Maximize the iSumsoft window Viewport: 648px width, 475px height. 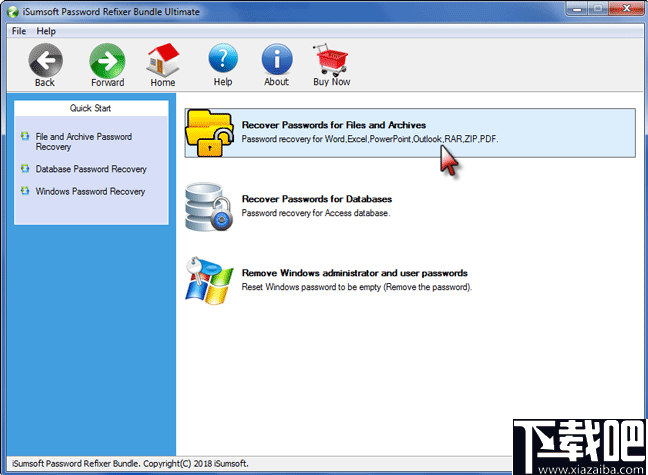[x=598, y=9]
